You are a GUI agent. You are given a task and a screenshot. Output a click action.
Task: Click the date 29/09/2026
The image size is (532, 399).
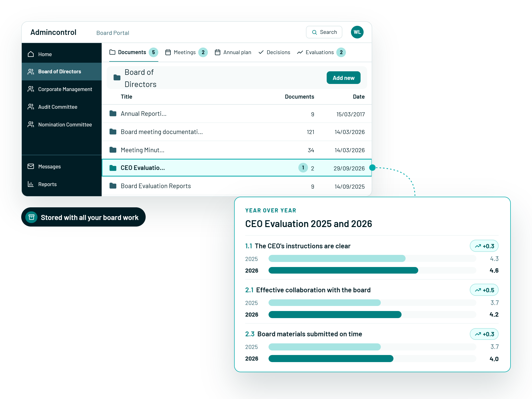[x=349, y=168]
